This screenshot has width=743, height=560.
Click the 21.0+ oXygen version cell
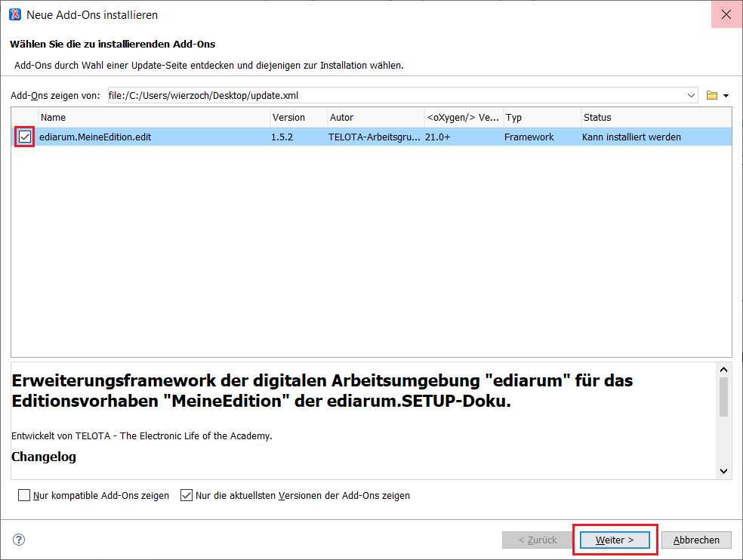point(438,137)
